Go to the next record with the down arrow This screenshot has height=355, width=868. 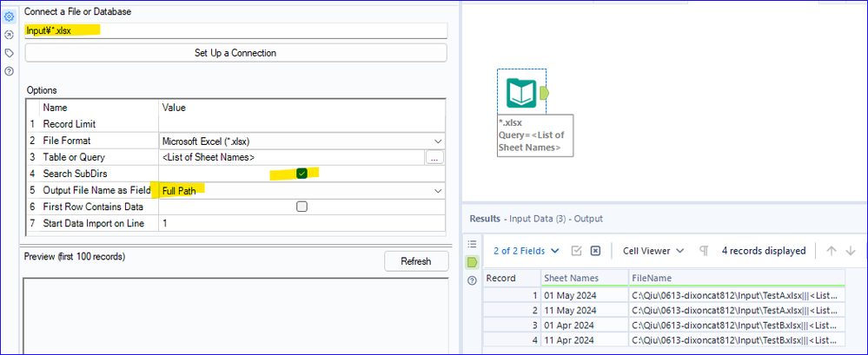coord(851,251)
